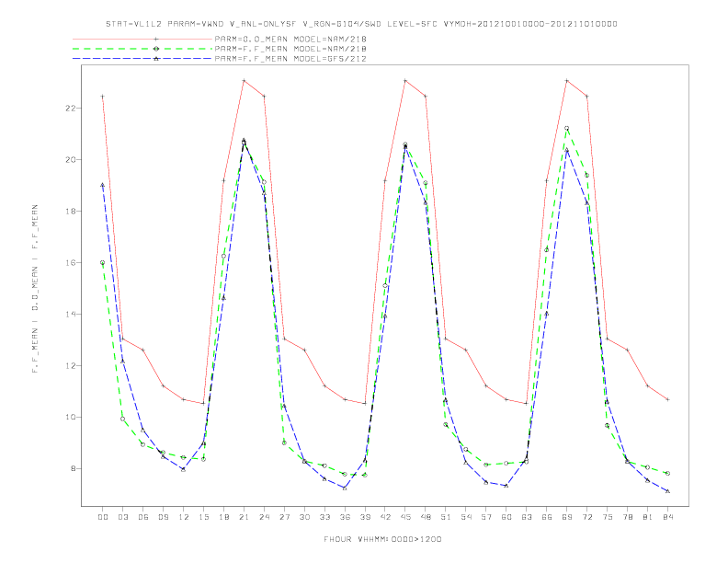Click x-axis forecast hour label 72

pos(587,517)
